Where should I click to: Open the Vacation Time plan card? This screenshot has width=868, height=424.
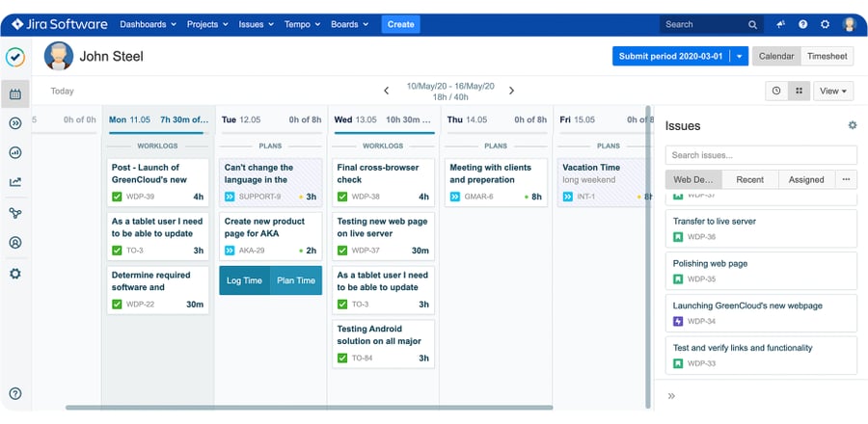(605, 182)
